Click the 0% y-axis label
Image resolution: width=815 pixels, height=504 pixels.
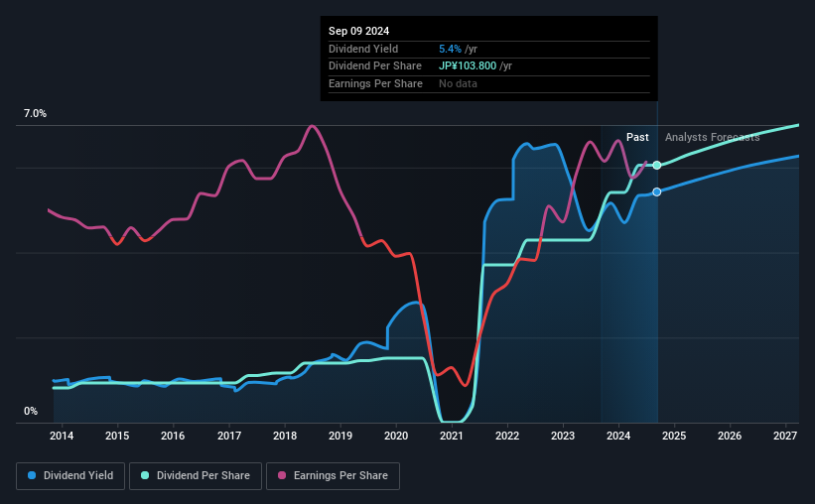pos(31,411)
